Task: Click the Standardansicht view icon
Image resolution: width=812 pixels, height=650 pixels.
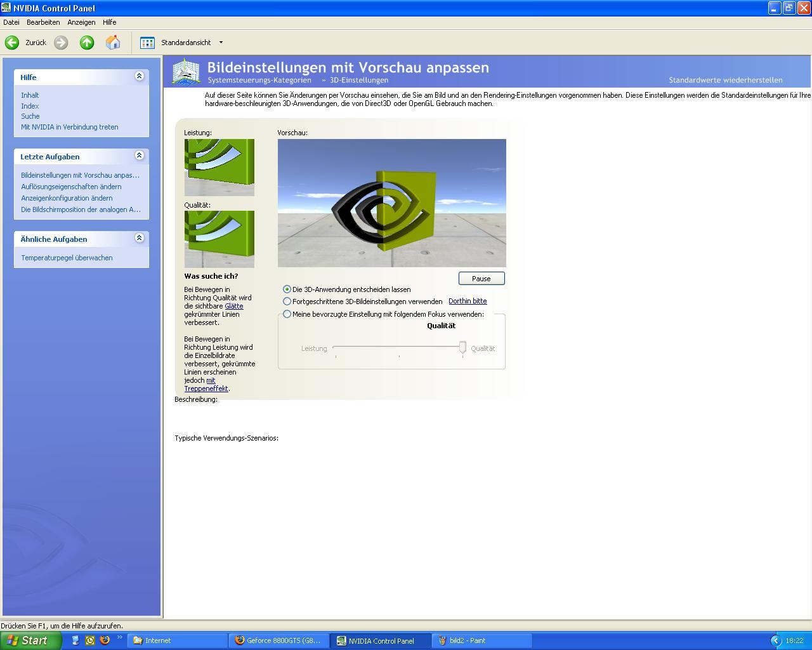Action: [147, 43]
